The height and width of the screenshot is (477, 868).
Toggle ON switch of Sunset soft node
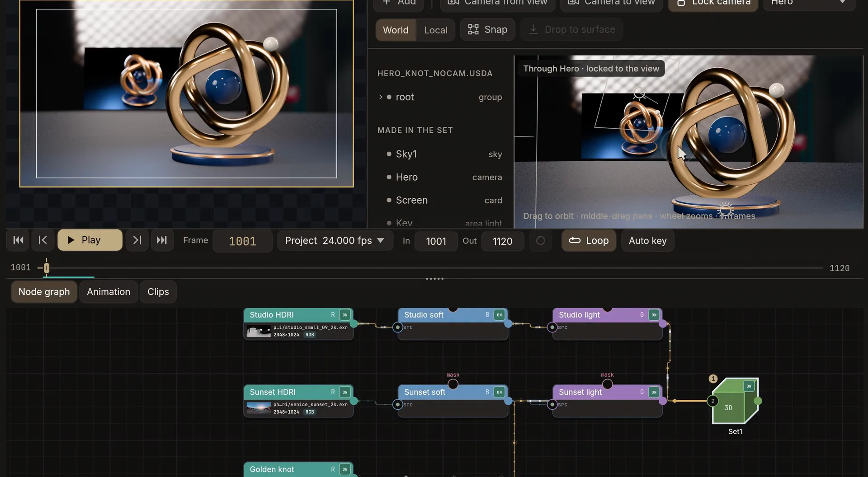pos(499,392)
